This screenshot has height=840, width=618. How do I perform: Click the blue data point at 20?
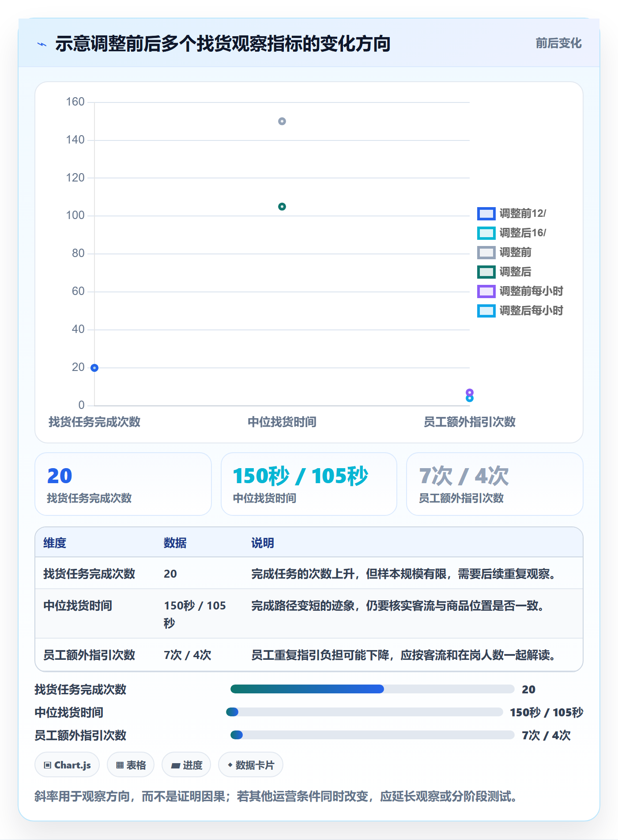(x=94, y=368)
